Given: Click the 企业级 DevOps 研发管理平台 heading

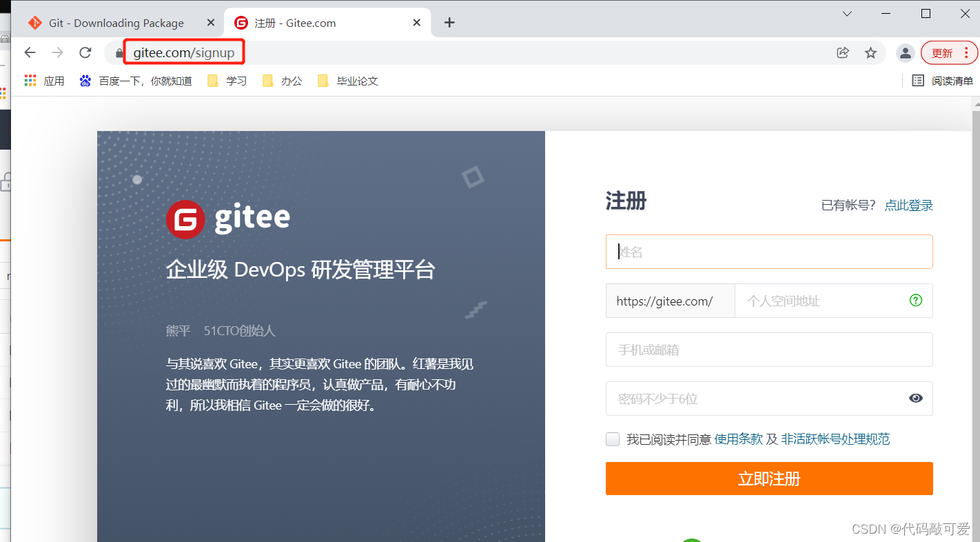Looking at the screenshot, I should pos(300,270).
